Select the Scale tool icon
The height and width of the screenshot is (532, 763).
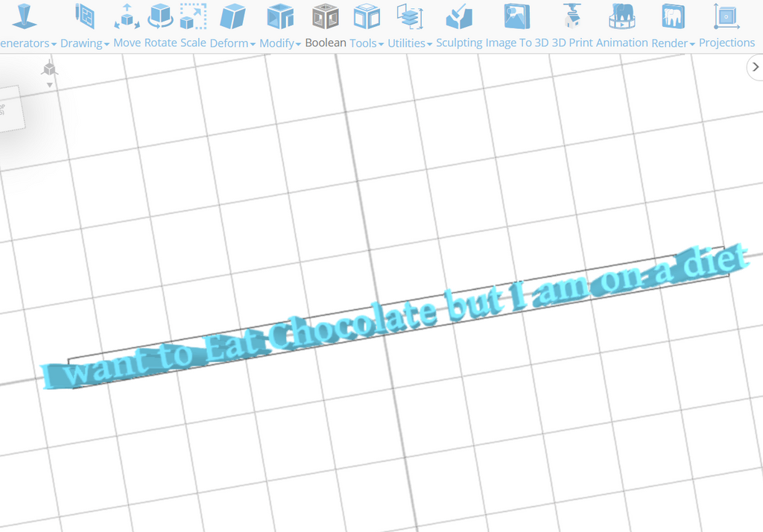tap(193, 16)
